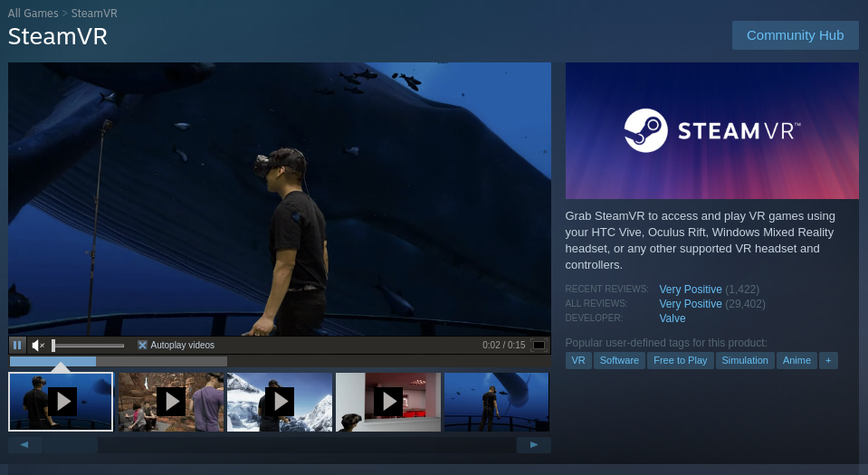Uncheck Autoplay videos checkbox

pos(142,345)
